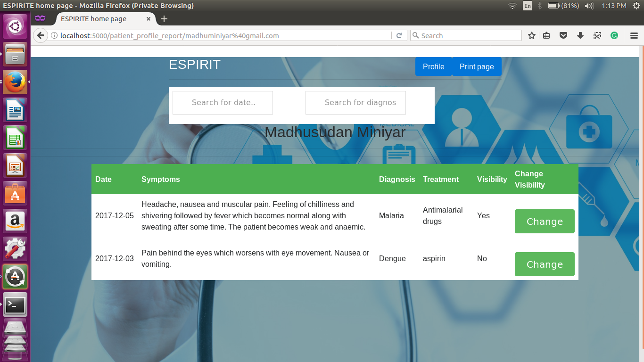
Task: Open a new tab with the plus icon
Action: pos(164,19)
